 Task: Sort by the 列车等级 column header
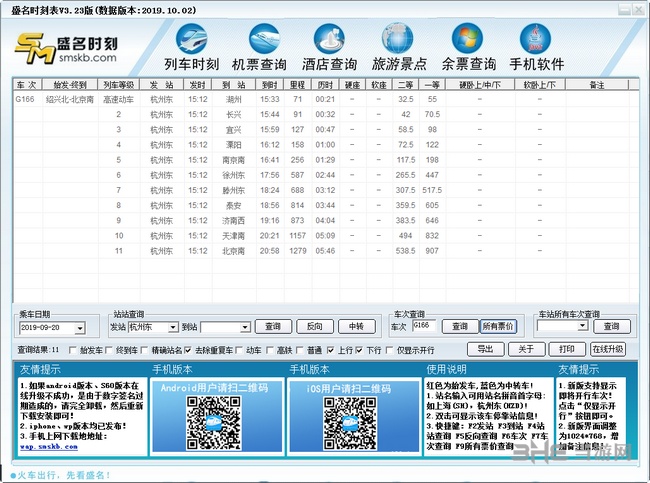119,85
